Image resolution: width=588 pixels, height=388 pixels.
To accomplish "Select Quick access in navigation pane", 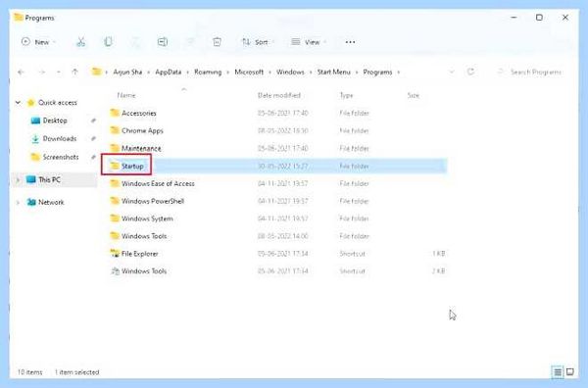I will pyautogui.click(x=58, y=102).
